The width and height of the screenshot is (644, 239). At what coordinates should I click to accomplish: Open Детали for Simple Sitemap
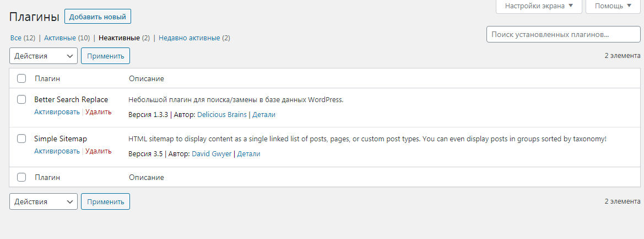pyautogui.click(x=249, y=154)
